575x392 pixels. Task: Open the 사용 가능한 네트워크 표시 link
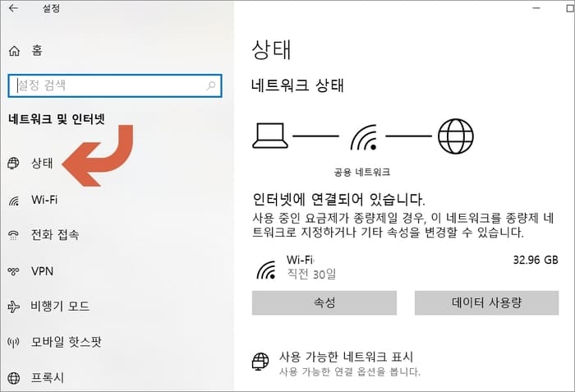346,357
